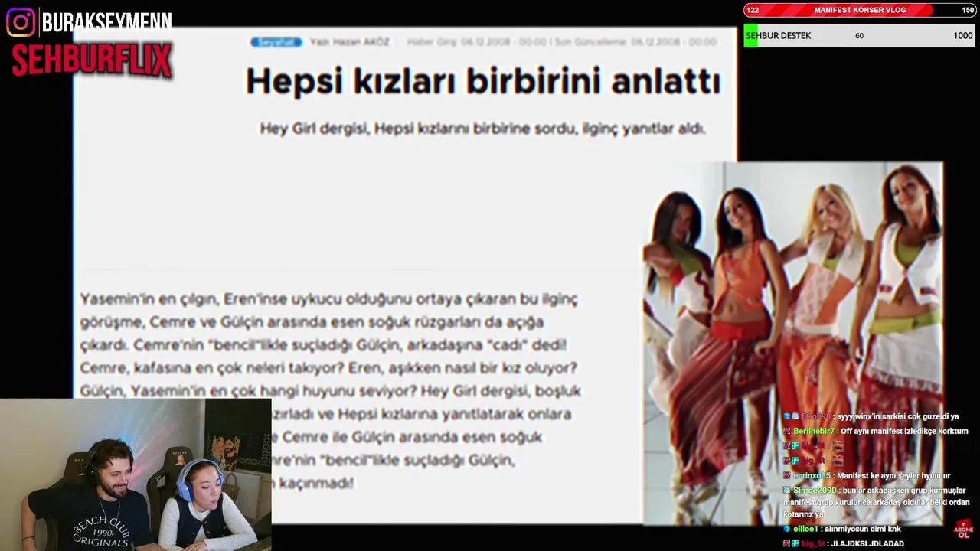Click chat username Berilnehir7
The width and height of the screenshot is (980, 551).
click(x=814, y=431)
